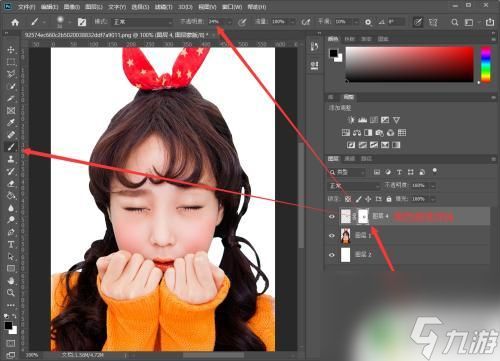Open layer filter 类型 dropdown
The image size is (500, 361).
click(347, 172)
